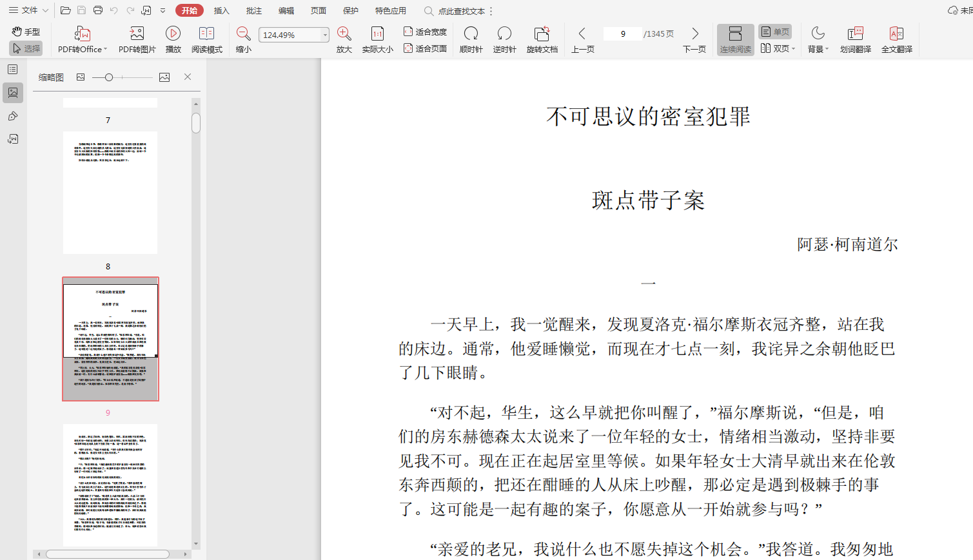Viewport: 973px width, 560px height.
Task: Undo the last action
Action: [x=114, y=10]
